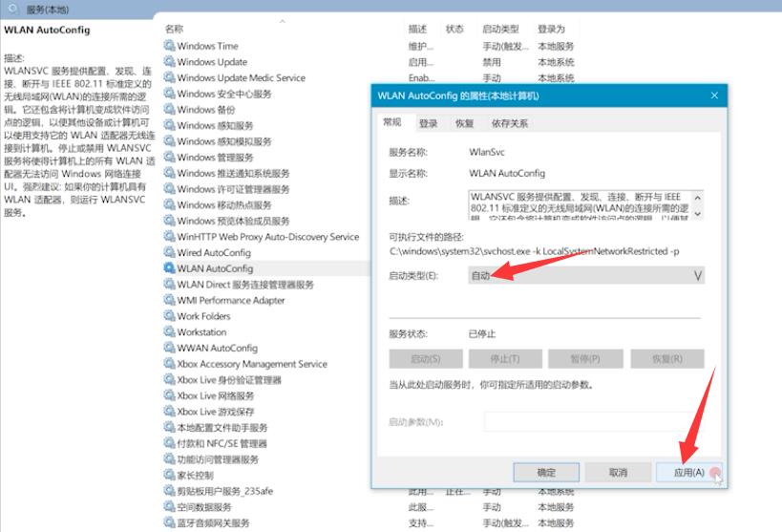This screenshot has width=782, height=532.
Task: Click the 恢复(R) service button
Action: 667,358
